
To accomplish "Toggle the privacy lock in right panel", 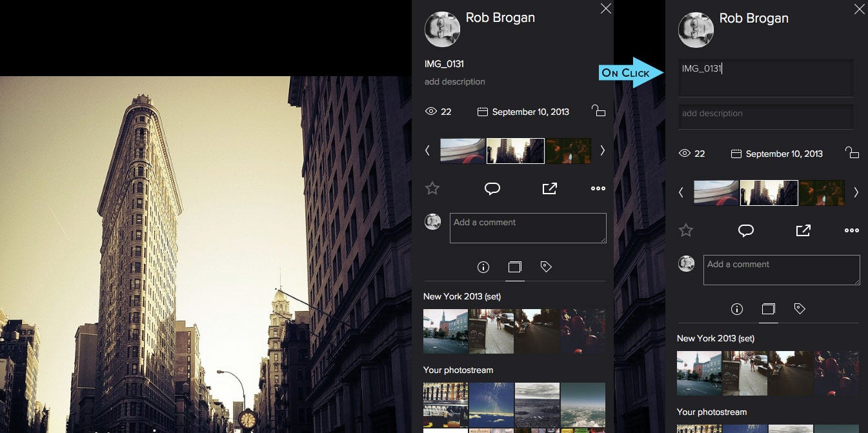I will (852, 153).
